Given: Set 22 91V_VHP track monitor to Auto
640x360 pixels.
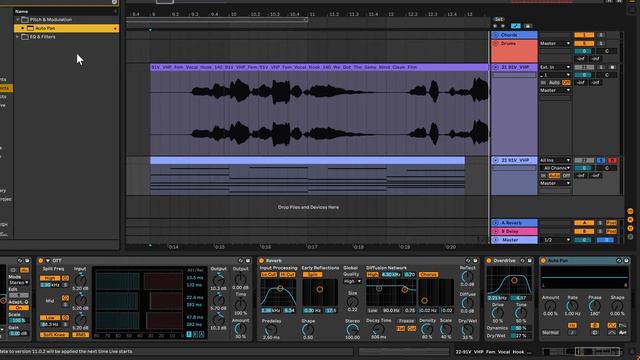Looking at the screenshot, I should [554, 176].
